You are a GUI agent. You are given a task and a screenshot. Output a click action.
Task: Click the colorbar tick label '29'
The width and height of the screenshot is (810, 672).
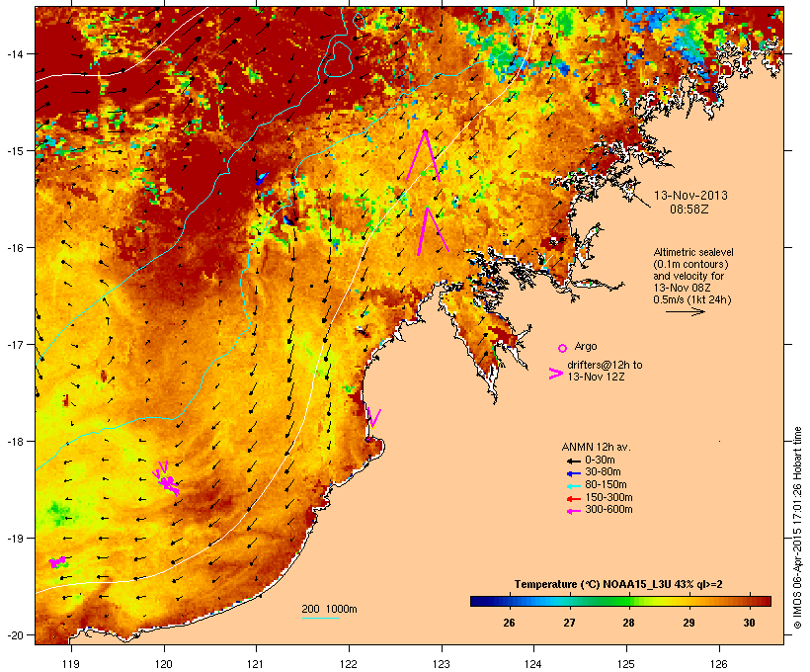click(688, 623)
